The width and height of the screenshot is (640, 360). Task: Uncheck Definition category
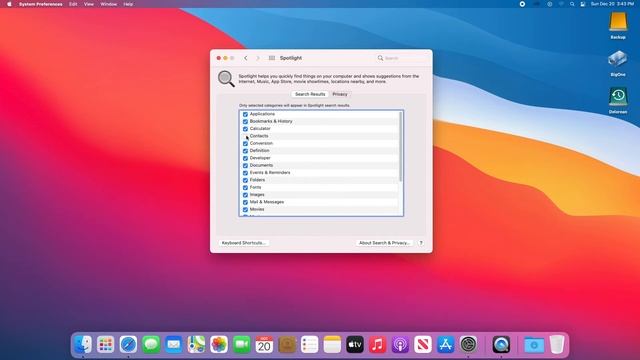245,151
